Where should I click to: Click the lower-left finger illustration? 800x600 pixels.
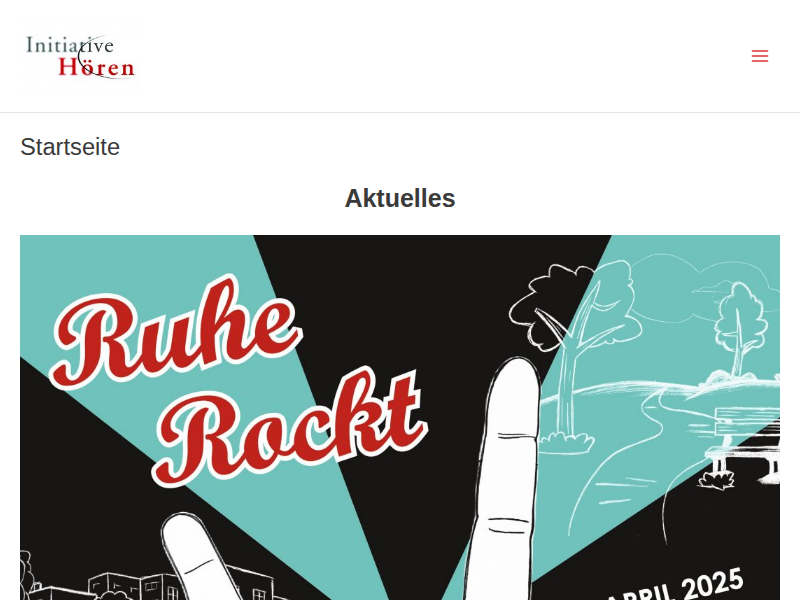(x=202, y=556)
